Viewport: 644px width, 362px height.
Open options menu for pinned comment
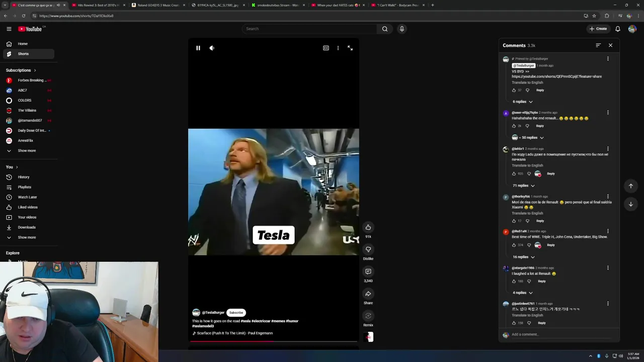[608, 59]
